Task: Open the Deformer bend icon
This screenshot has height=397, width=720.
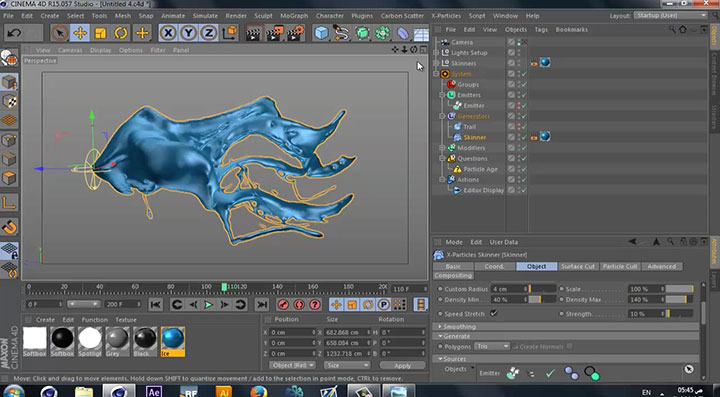Action: (x=402, y=33)
